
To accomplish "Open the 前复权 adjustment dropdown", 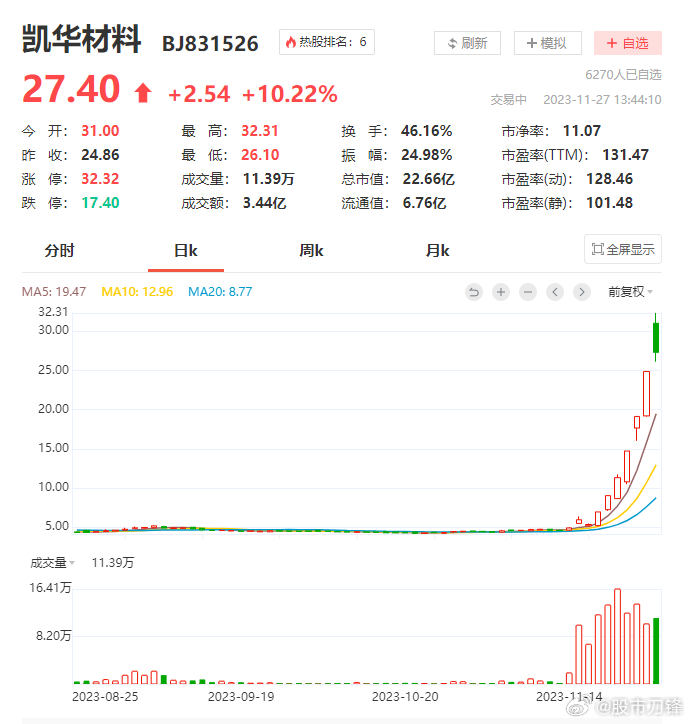I will point(630,292).
